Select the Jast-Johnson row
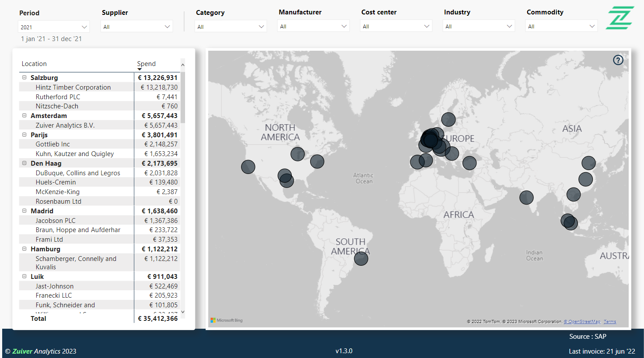The height and width of the screenshot is (358, 644). point(99,286)
